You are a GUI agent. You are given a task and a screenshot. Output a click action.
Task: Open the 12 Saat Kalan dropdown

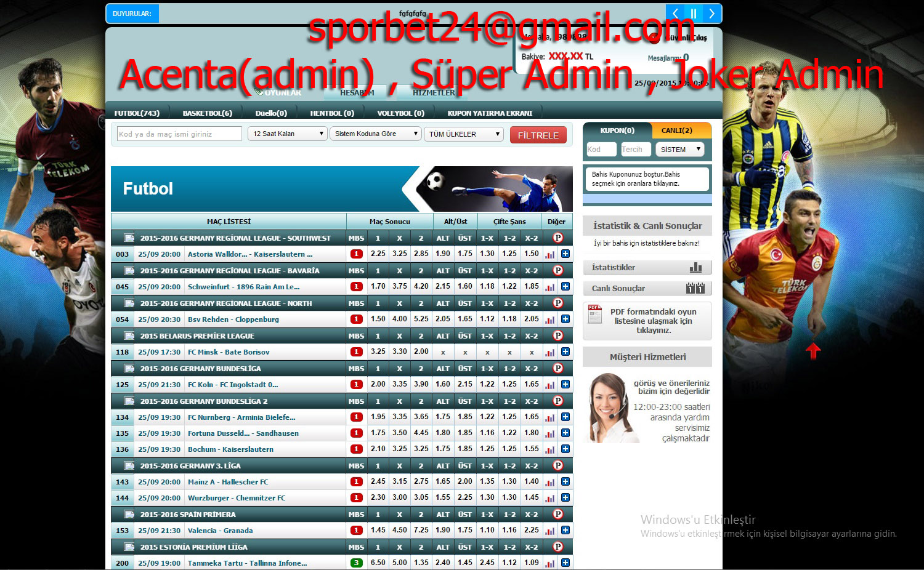point(288,134)
